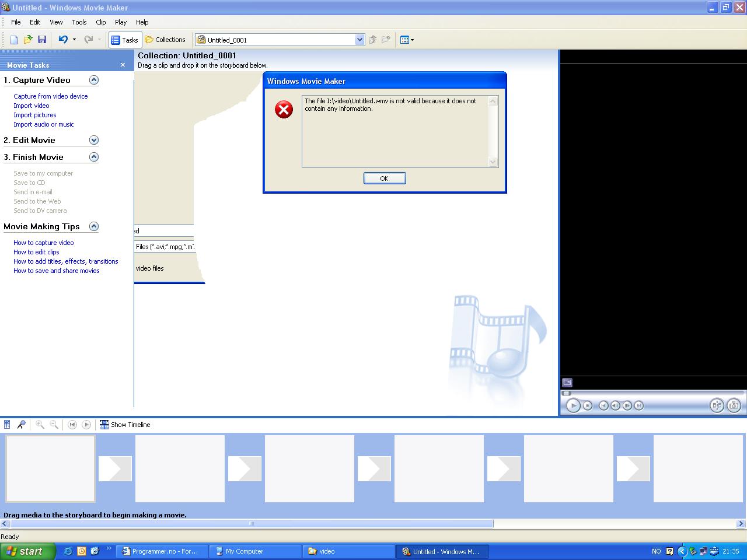Viewport: 747px width, 560px height.
Task: Collapse the Movie Making Tips section
Action: tap(93, 226)
